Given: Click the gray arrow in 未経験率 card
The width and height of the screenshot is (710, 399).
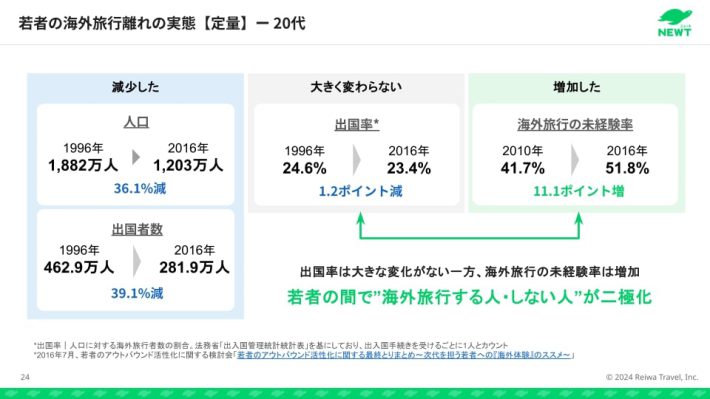Looking at the screenshot, I should tap(575, 160).
